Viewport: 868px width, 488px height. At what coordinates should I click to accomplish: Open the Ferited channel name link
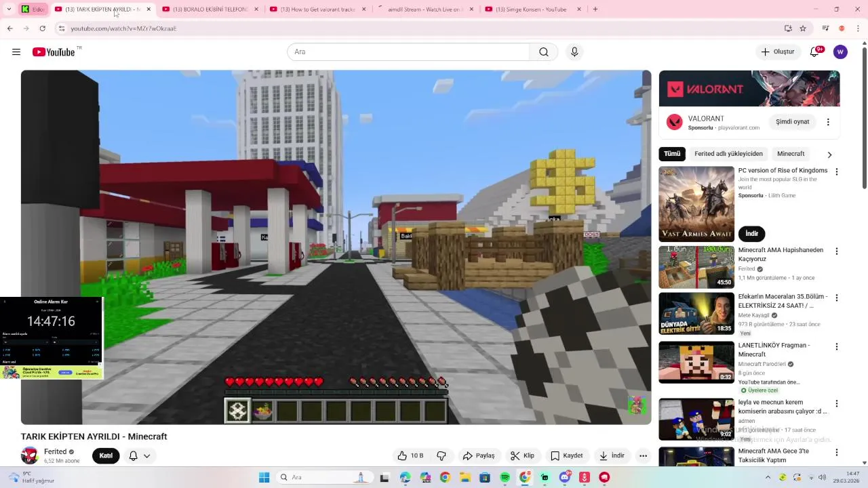[x=56, y=452]
